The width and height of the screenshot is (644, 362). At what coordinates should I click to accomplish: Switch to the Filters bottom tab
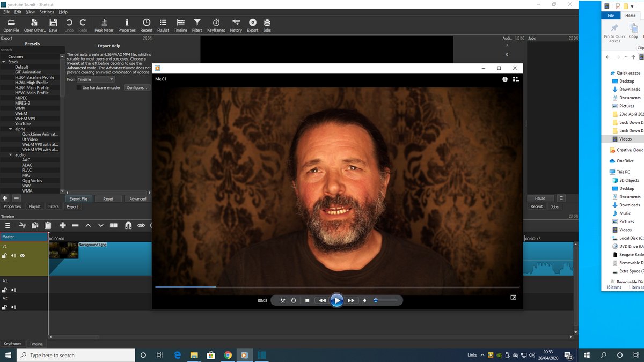click(54, 206)
